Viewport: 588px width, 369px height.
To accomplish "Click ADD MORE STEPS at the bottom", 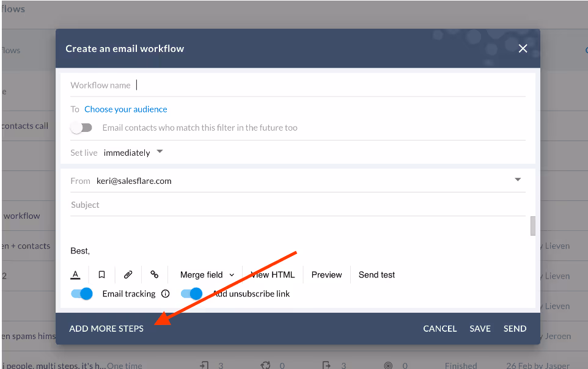I will [106, 328].
